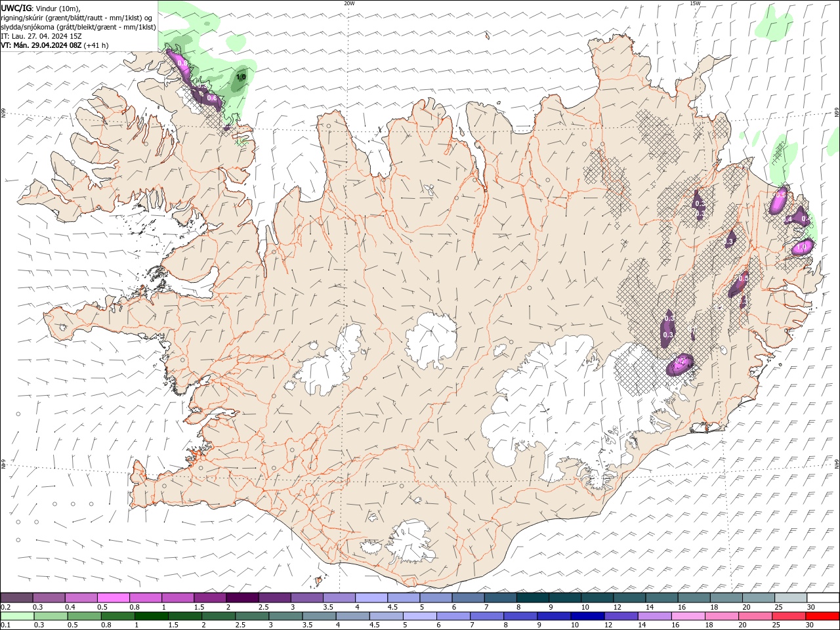Click the '0.5' snow value in the east
Viewport: 840px width, 630px height.
coord(742,278)
